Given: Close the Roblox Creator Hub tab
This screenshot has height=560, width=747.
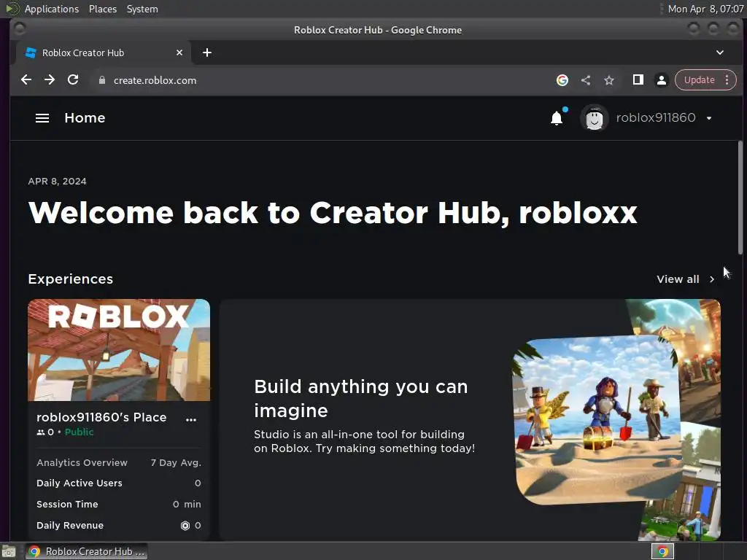Looking at the screenshot, I should pyautogui.click(x=179, y=52).
